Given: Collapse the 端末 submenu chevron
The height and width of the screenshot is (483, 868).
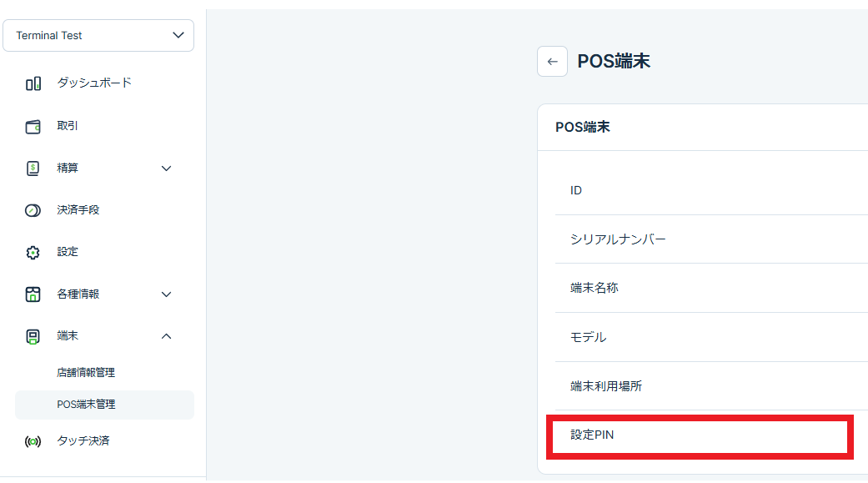Looking at the screenshot, I should pyautogui.click(x=166, y=336).
